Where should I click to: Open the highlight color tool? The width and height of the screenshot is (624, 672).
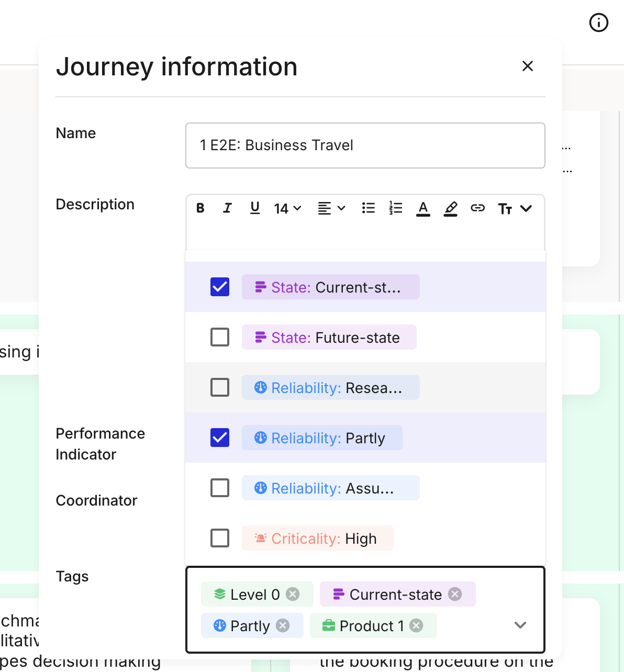click(x=451, y=208)
